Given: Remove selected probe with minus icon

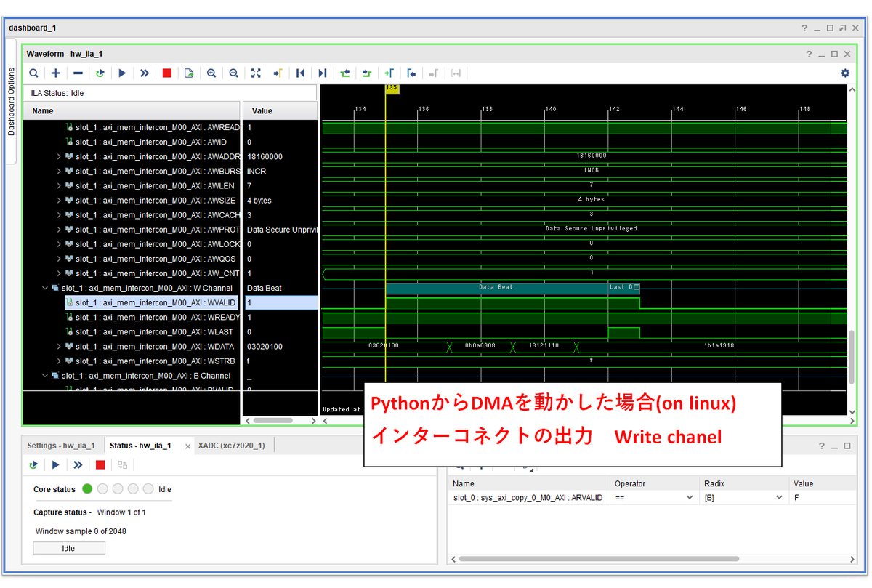Looking at the screenshot, I should (x=78, y=73).
